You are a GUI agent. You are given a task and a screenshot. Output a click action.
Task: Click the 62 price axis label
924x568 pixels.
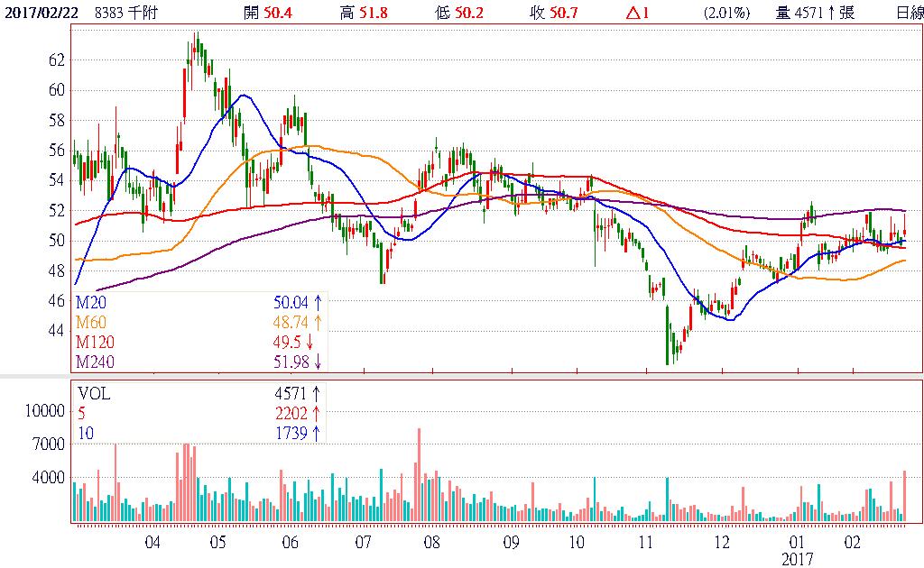(x=56, y=60)
